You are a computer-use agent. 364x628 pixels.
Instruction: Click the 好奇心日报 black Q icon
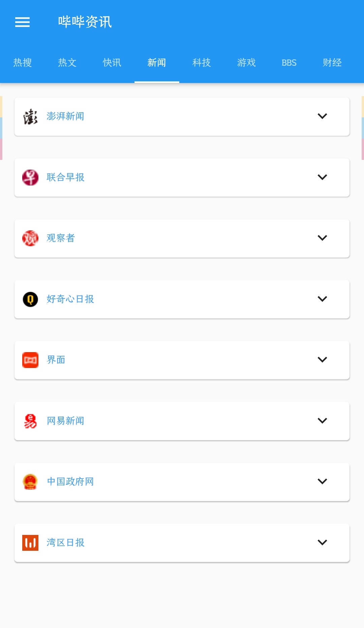point(30,299)
